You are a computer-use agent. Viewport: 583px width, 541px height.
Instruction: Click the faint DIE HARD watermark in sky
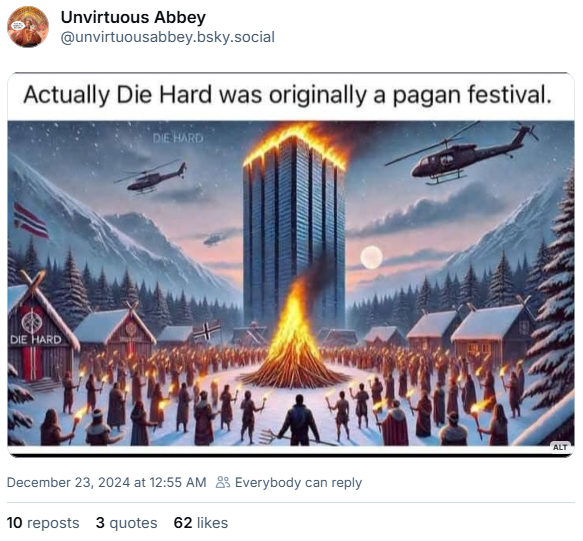pyautogui.click(x=178, y=139)
